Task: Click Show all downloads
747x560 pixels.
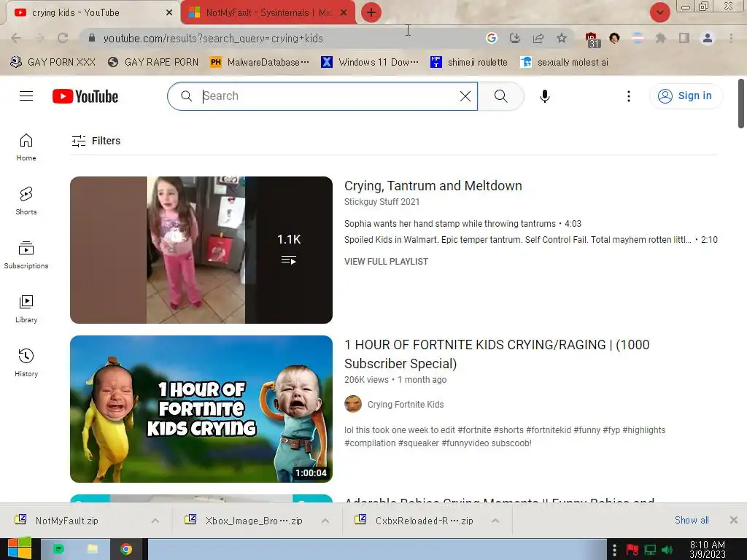Action: (692, 520)
